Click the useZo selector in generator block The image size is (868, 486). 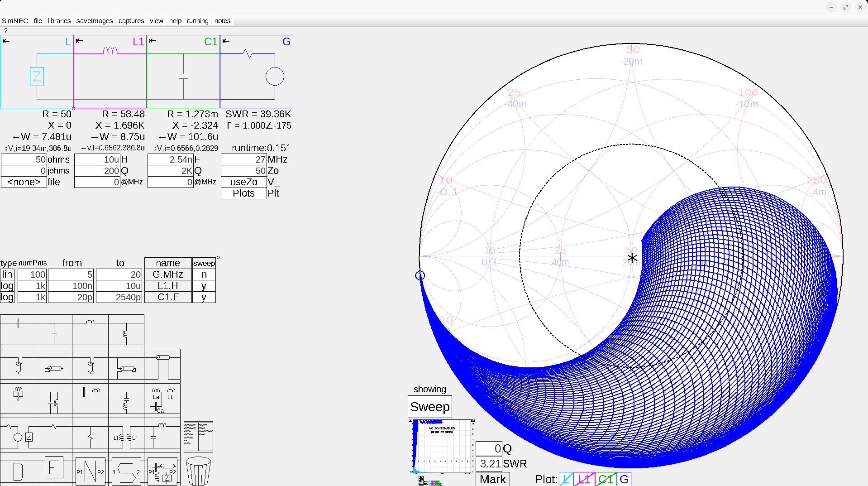click(243, 182)
